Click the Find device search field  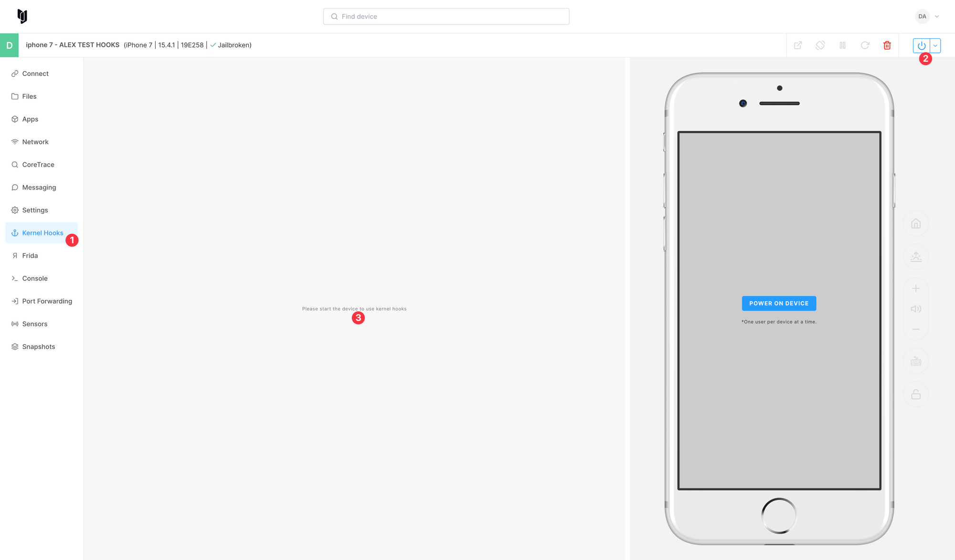(x=446, y=16)
